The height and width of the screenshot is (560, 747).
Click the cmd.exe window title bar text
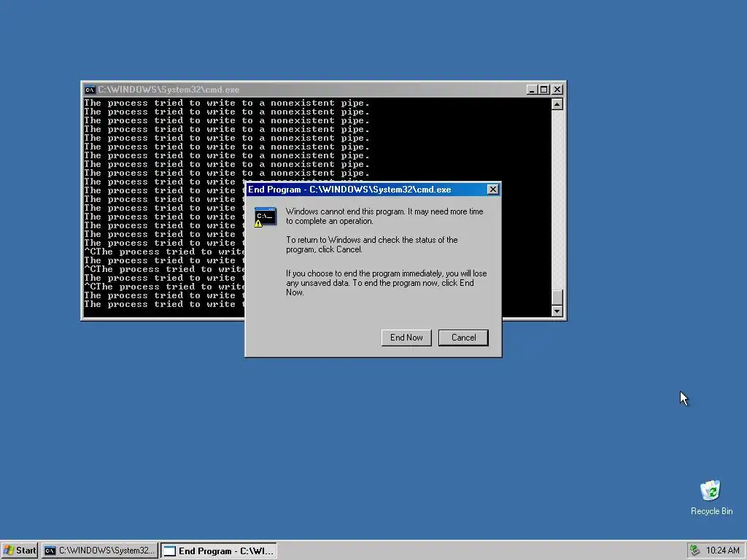click(169, 90)
